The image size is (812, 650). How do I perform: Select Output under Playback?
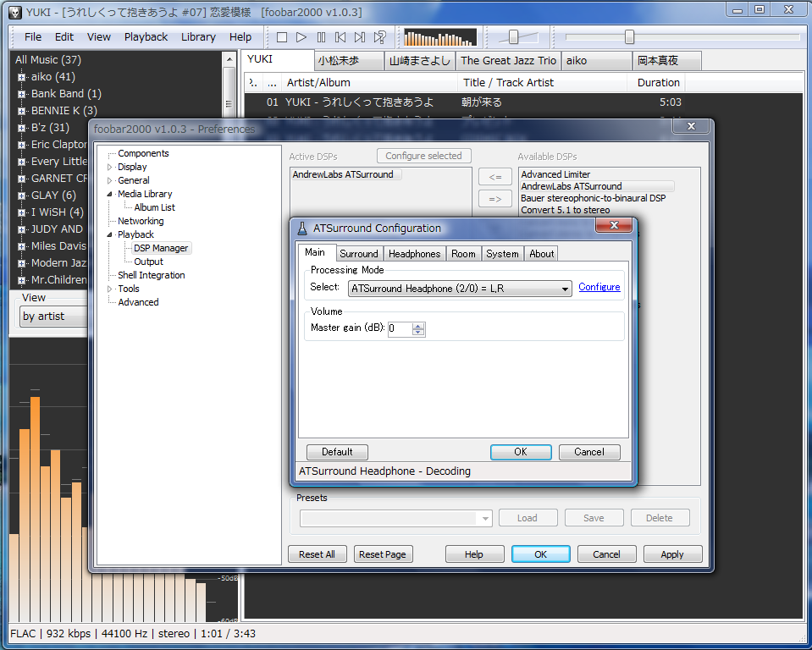click(148, 262)
